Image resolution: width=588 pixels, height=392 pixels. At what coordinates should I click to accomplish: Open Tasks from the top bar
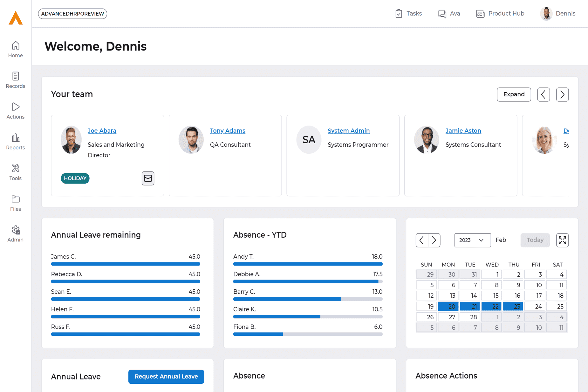coord(408,14)
